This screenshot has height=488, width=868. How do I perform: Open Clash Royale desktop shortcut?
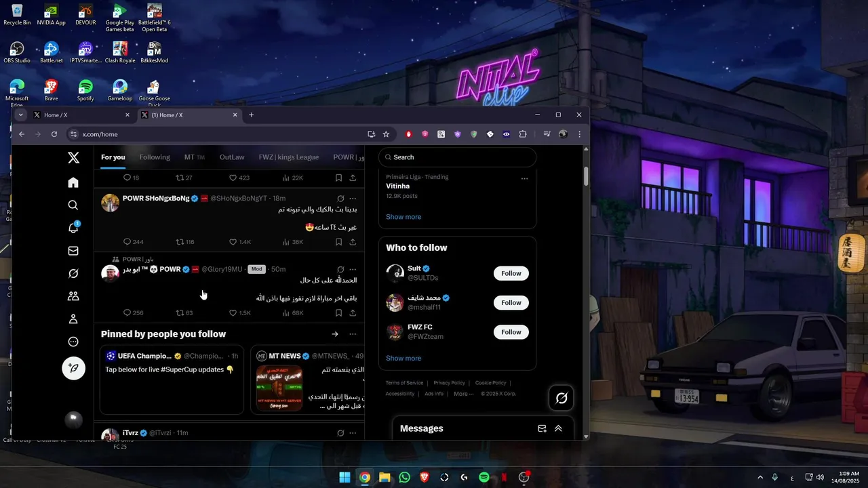click(x=120, y=53)
